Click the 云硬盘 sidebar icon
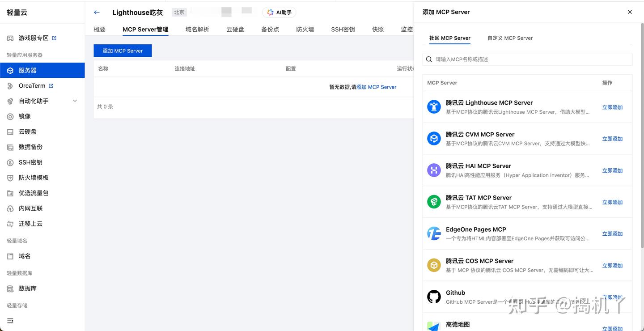The image size is (644, 331). (10, 132)
